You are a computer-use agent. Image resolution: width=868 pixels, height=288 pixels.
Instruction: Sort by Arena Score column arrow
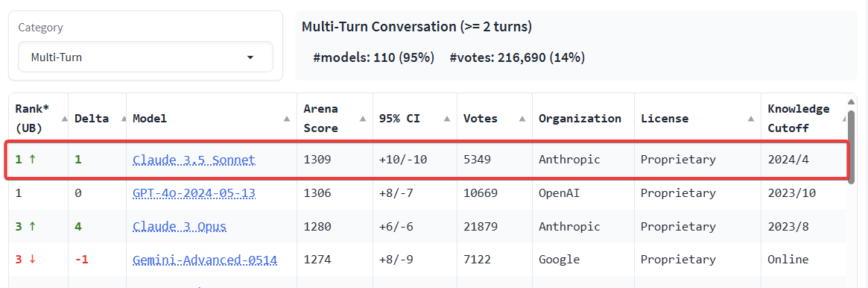[363, 119]
